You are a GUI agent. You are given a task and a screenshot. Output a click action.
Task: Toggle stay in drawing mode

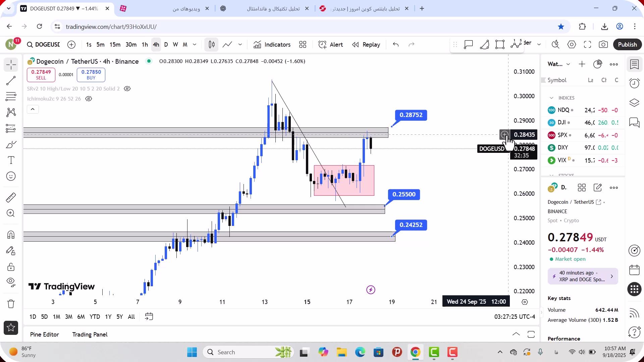point(11,251)
